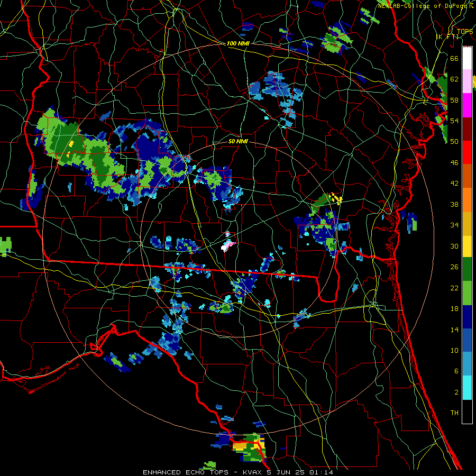Select legend value '22'
476x476 pixels.
pyautogui.click(x=454, y=288)
